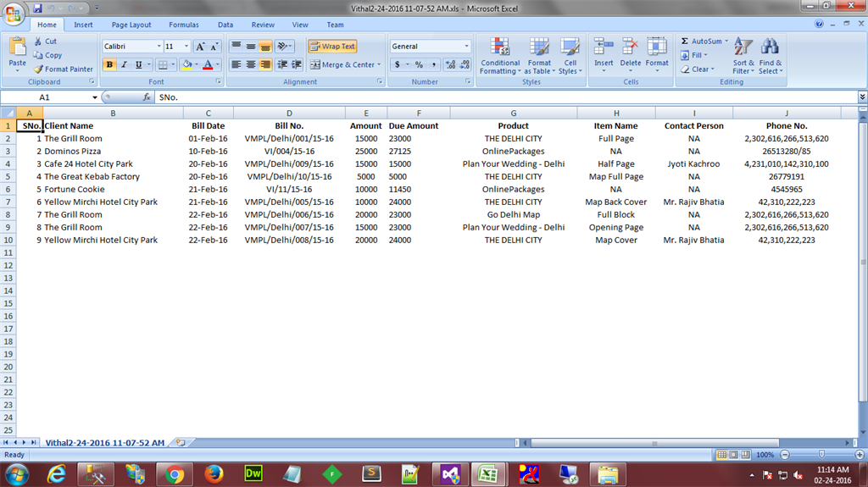Open Format as Table gallery
This screenshot has width=868, height=487.
[x=539, y=56]
